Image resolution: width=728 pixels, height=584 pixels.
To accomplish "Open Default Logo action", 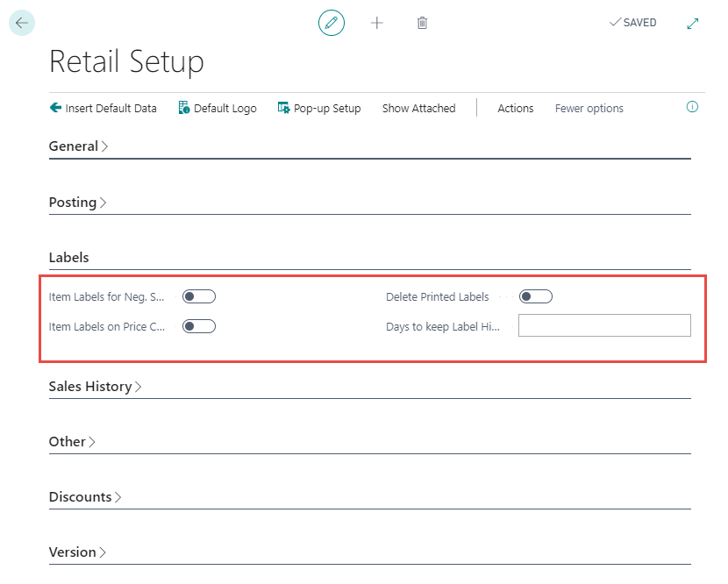I will (x=218, y=108).
